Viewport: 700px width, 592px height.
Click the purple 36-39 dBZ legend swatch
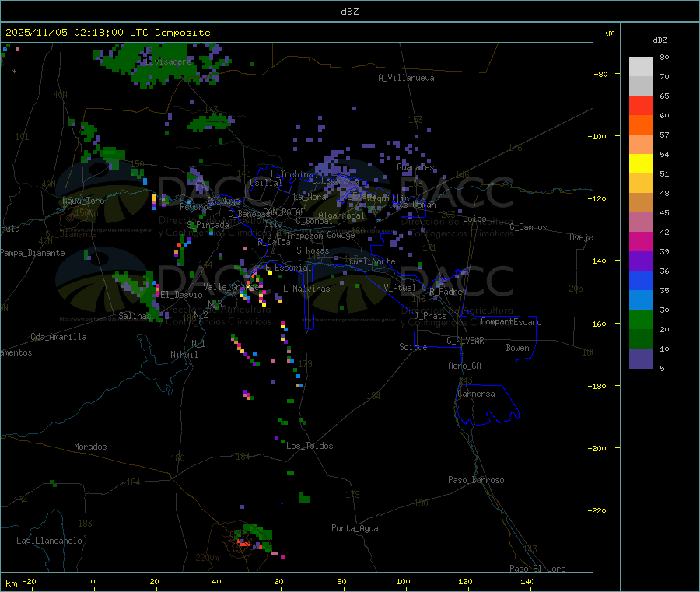(x=641, y=261)
